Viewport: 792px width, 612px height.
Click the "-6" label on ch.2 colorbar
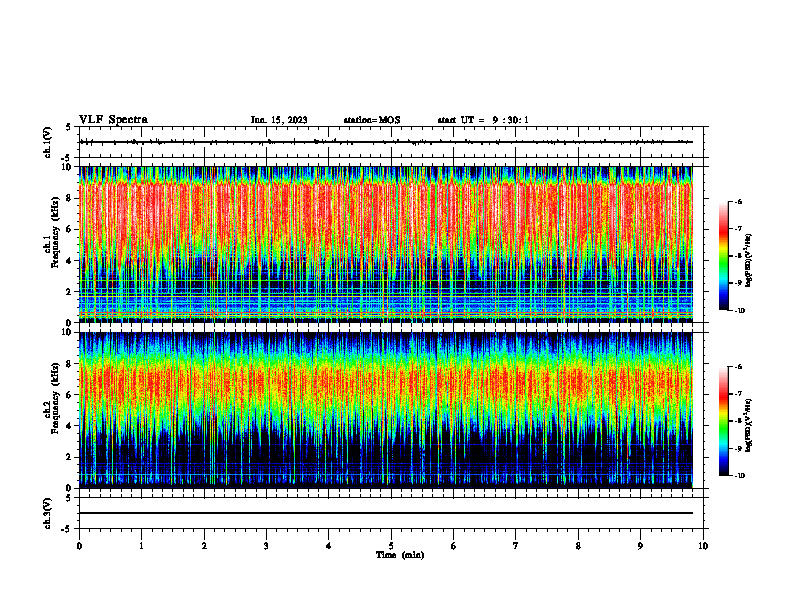coord(738,367)
